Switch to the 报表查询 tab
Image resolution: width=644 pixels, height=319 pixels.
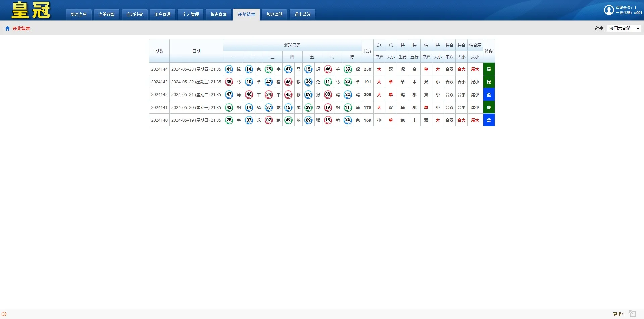pos(218,15)
